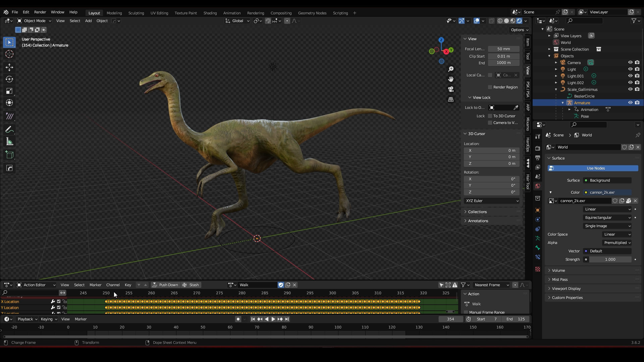Toggle viewport visibility of Light.001
Viewport: 644px width, 362px height.
click(x=630, y=76)
